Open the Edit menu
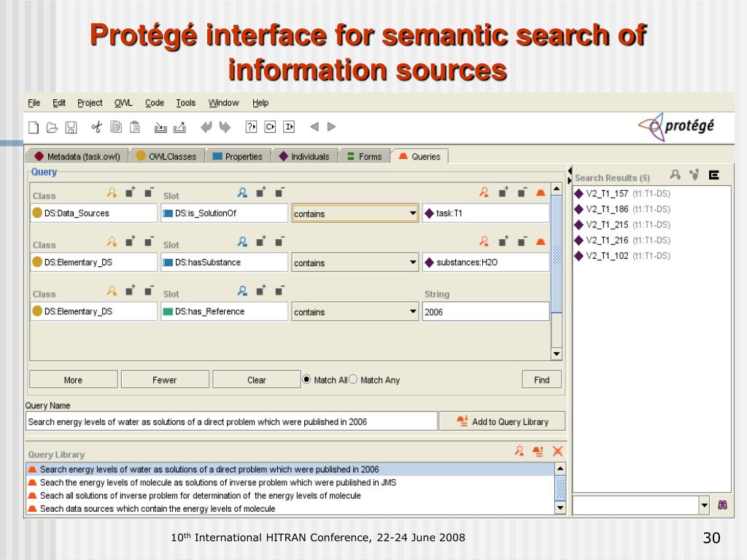This screenshot has width=747, height=560. (59, 103)
